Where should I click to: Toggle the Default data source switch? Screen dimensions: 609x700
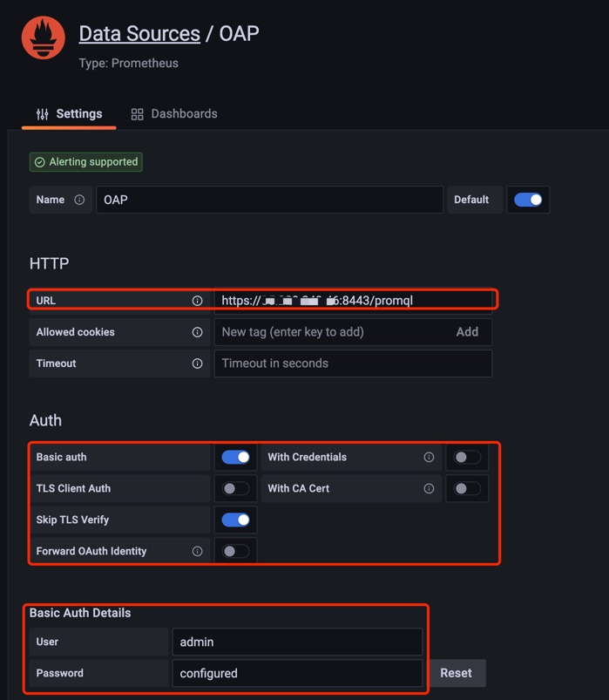[528, 200]
